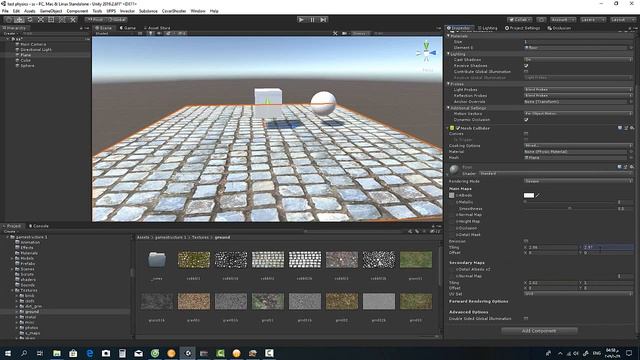Open Reflection Probes dropdown
640x360 pixels.
pyautogui.click(x=578, y=96)
